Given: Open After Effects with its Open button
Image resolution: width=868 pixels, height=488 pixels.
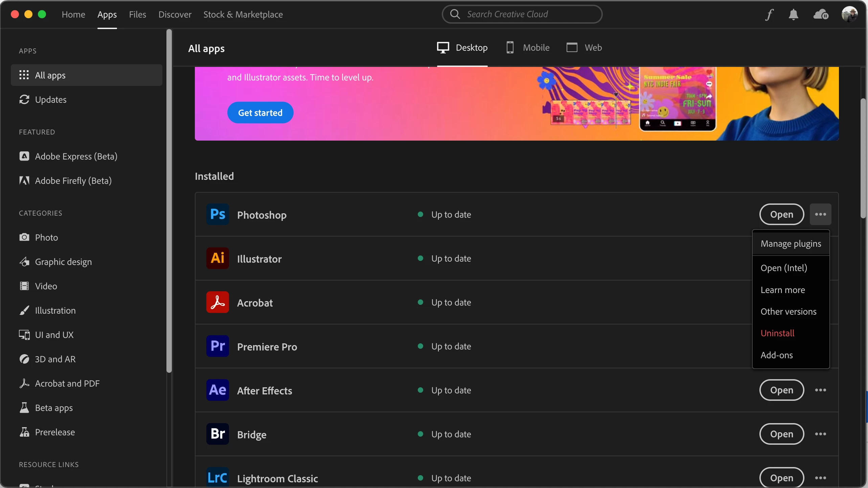Looking at the screenshot, I should 781,390.
